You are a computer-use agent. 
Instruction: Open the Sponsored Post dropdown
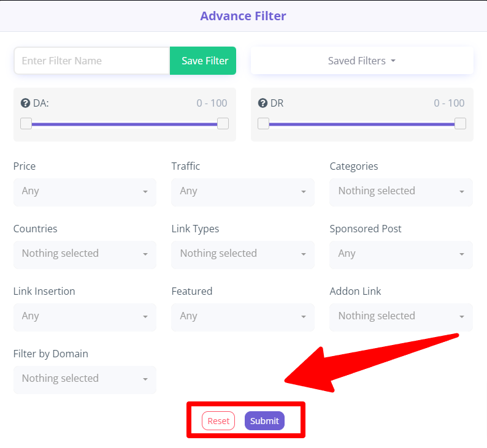point(401,255)
